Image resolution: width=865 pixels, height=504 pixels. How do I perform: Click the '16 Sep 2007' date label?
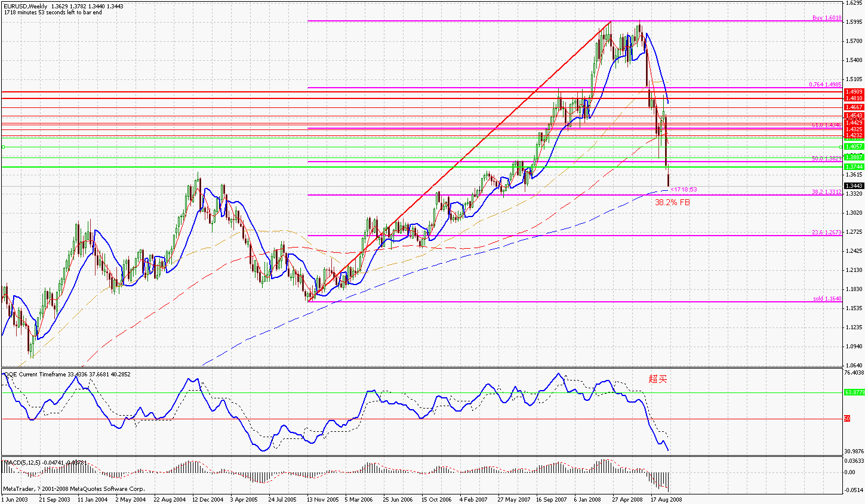(x=552, y=500)
